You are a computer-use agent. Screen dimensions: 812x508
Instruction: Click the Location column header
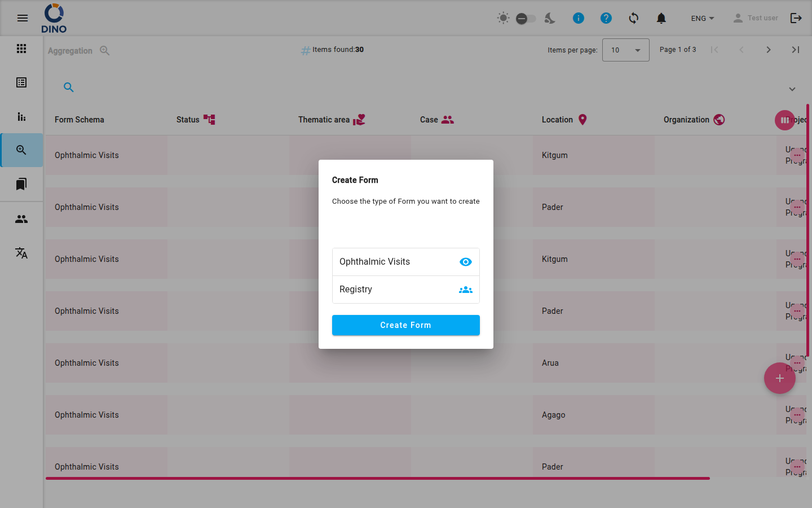tap(564, 120)
